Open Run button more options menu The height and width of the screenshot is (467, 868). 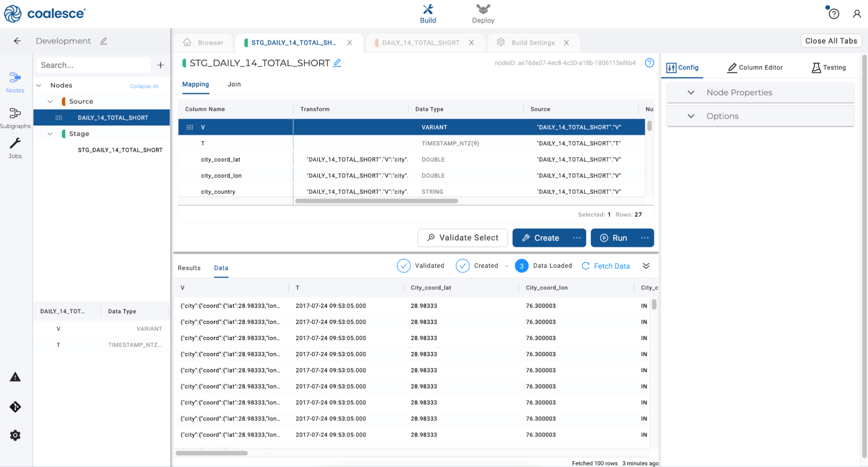[644, 238]
